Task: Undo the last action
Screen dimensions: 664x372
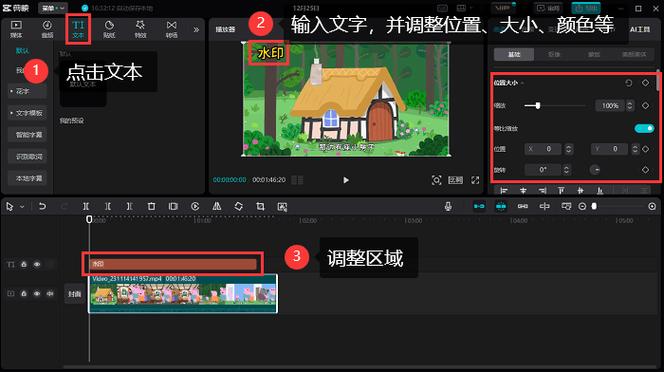Action: (42, 206)
